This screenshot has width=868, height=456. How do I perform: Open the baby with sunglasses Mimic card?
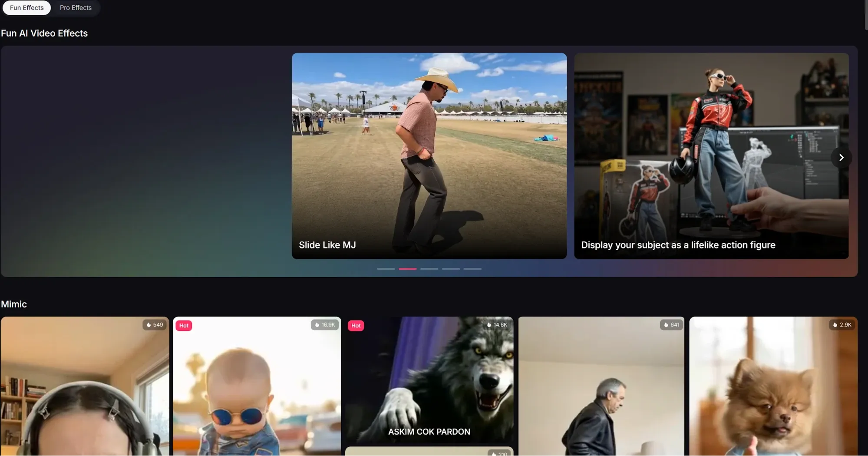click(x=257, y=386)
